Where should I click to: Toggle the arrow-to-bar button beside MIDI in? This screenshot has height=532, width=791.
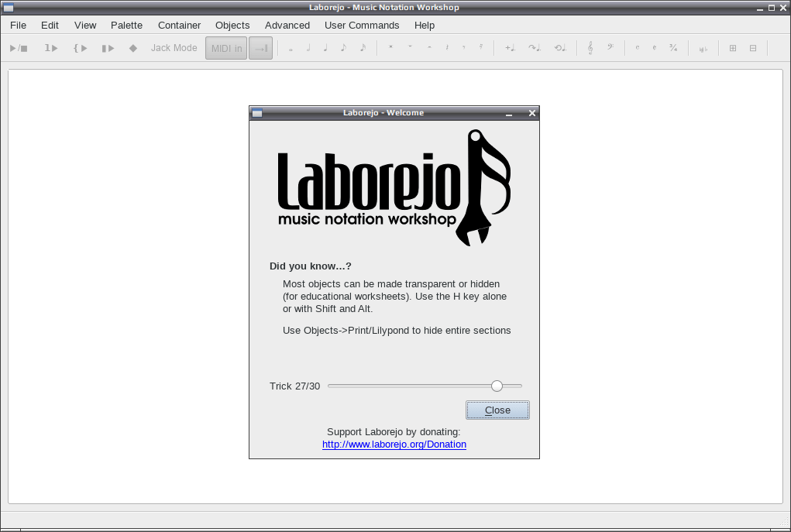(x=261, y=49)
